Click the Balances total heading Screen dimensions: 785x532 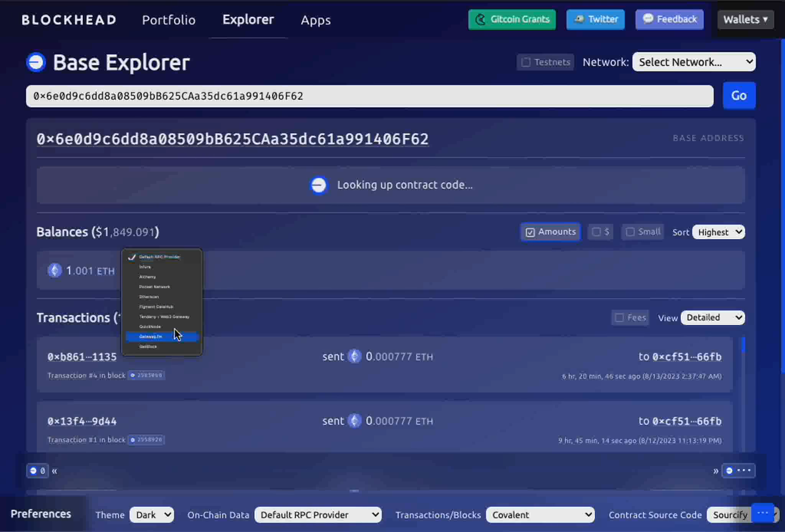click(98, 232)
